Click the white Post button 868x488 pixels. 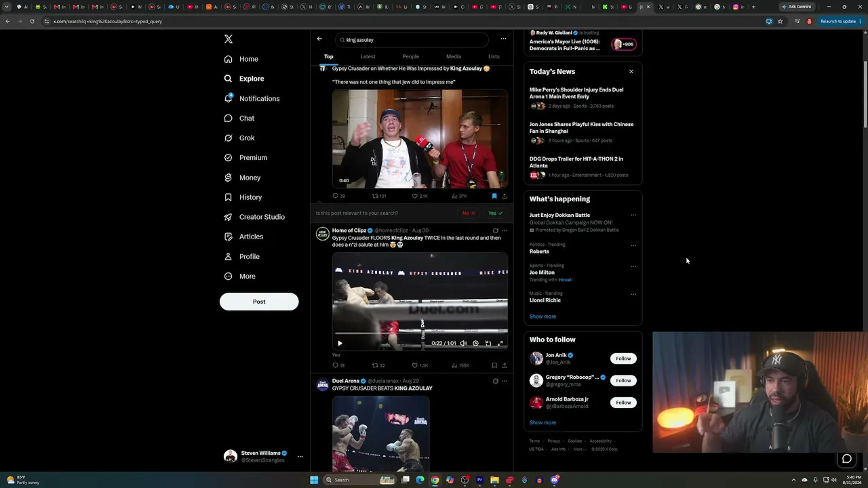coord(259,302)
